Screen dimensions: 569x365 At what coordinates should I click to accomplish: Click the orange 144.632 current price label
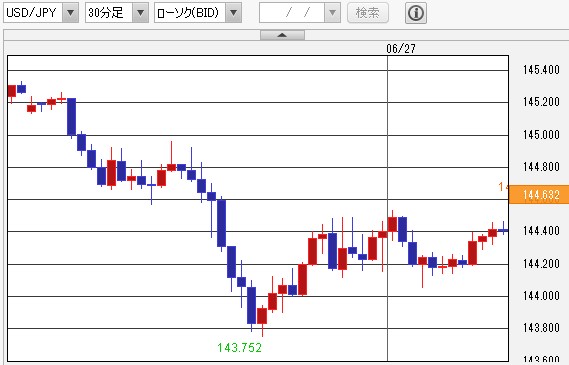(x=539, y=195)
